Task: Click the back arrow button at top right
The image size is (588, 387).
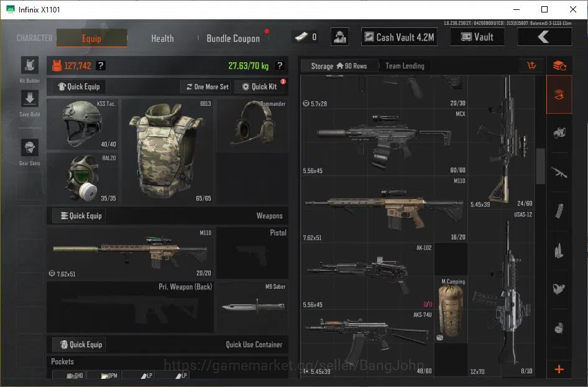Action: click(544, 37)
